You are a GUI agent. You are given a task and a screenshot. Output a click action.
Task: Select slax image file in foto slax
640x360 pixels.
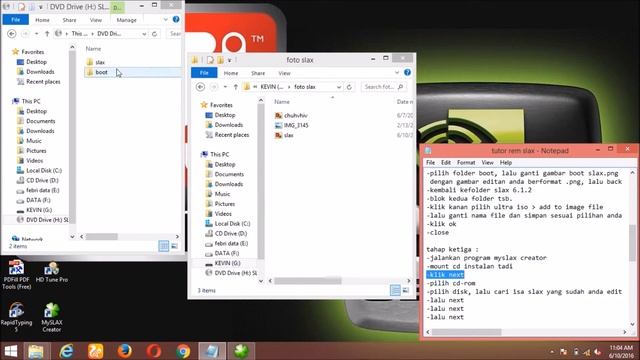[x=284, y=135]
